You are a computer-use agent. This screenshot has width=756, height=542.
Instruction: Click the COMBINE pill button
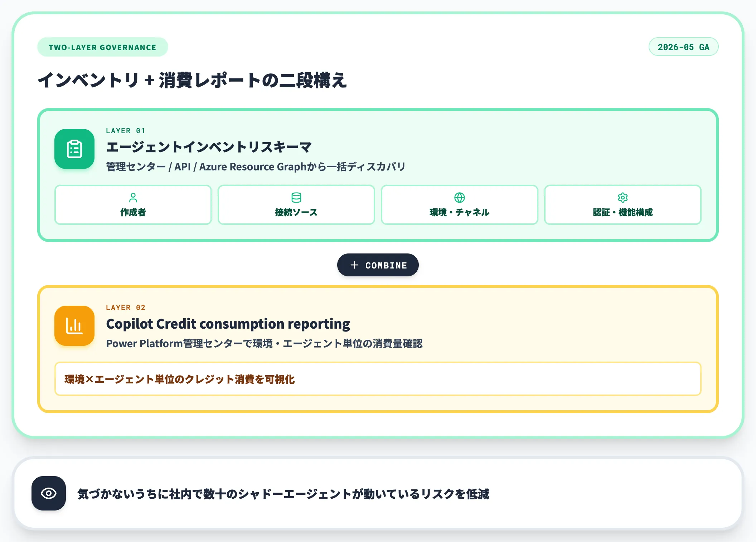coord(378,265)
